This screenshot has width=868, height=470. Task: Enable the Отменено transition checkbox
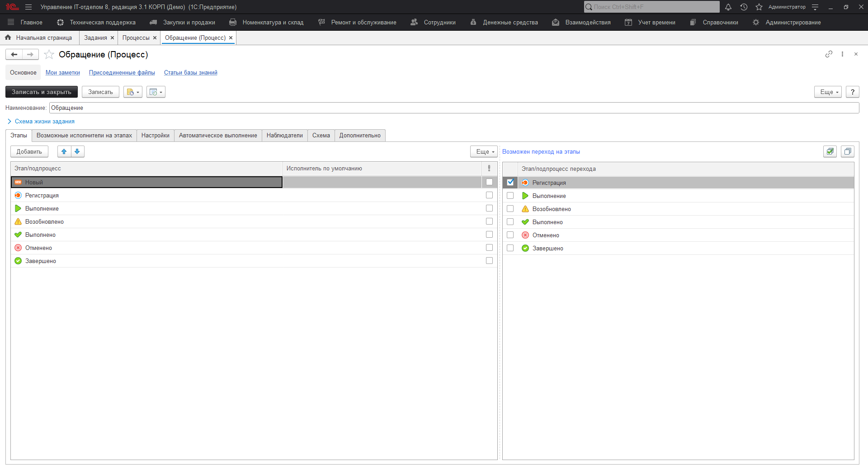coord(510,235)
